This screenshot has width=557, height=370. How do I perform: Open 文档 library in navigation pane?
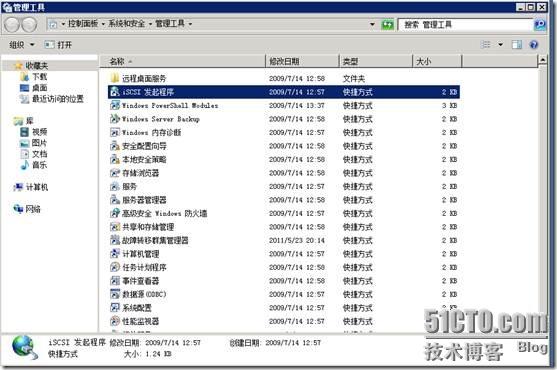click(x=39, y=154)
